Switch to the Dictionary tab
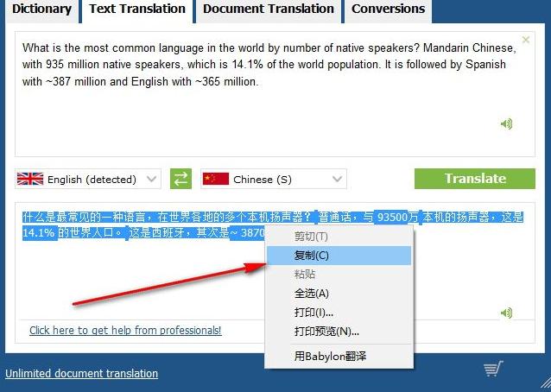 coord(41,9)
